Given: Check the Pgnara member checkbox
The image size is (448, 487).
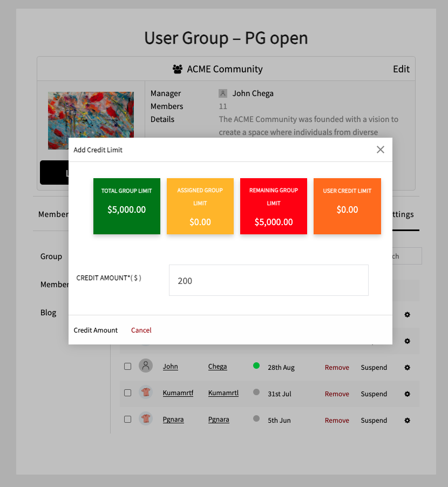Looking at the screenshot, I should [128, 419].
